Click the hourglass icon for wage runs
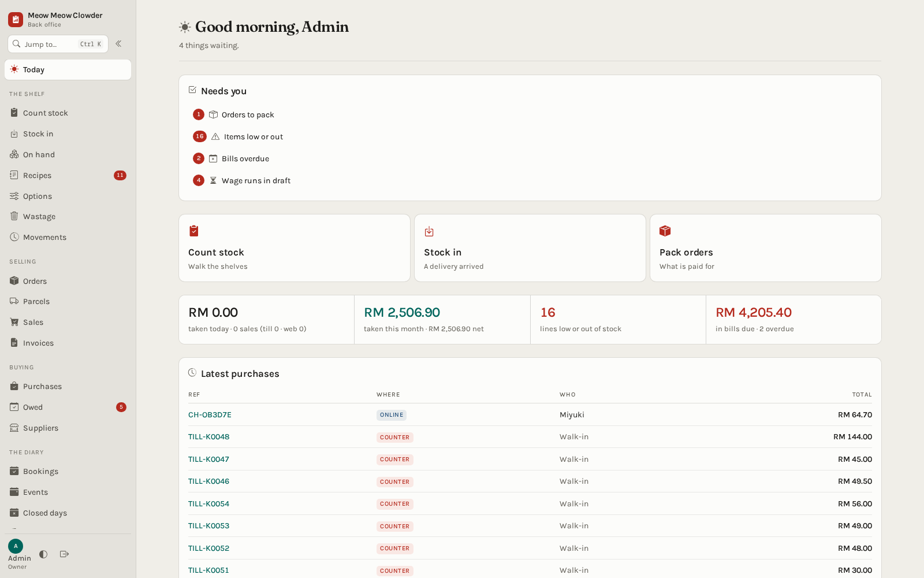Viewport: 924px width, 578px height. (213, 181)
